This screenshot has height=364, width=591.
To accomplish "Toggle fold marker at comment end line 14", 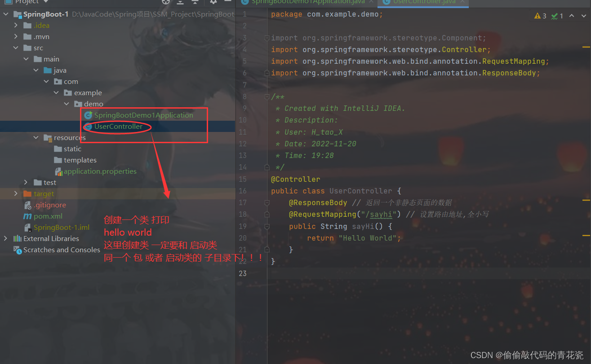I will (x=267, y=167).
